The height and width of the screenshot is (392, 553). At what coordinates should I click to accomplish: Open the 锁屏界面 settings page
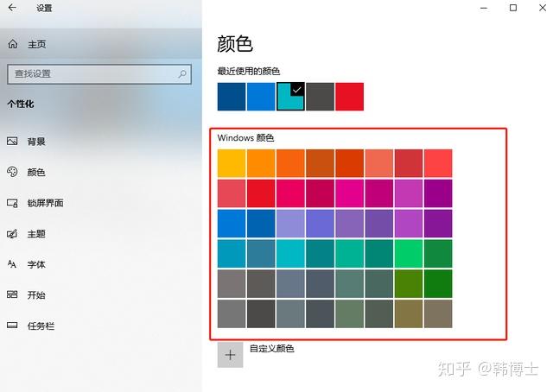(101, 203)
